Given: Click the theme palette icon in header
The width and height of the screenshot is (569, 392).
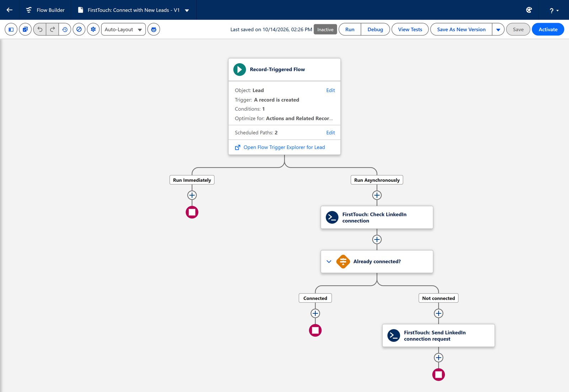Looking at the screenshot, I should coord(529,10).
